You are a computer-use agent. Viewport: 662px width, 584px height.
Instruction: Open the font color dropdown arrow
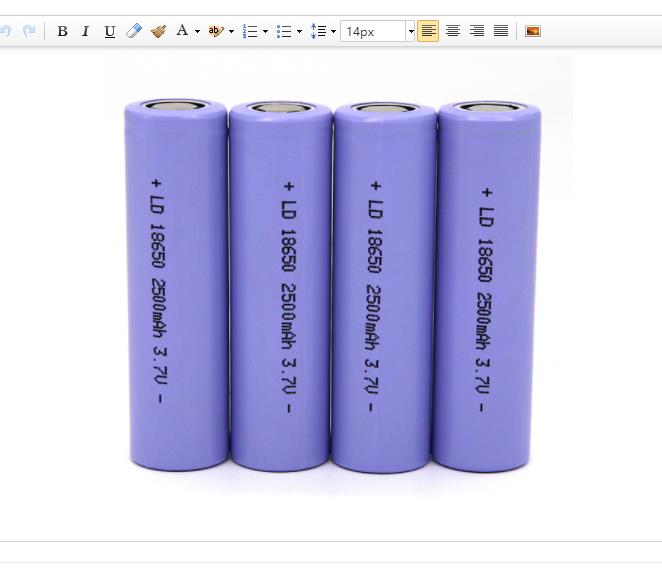pos(197,31)
